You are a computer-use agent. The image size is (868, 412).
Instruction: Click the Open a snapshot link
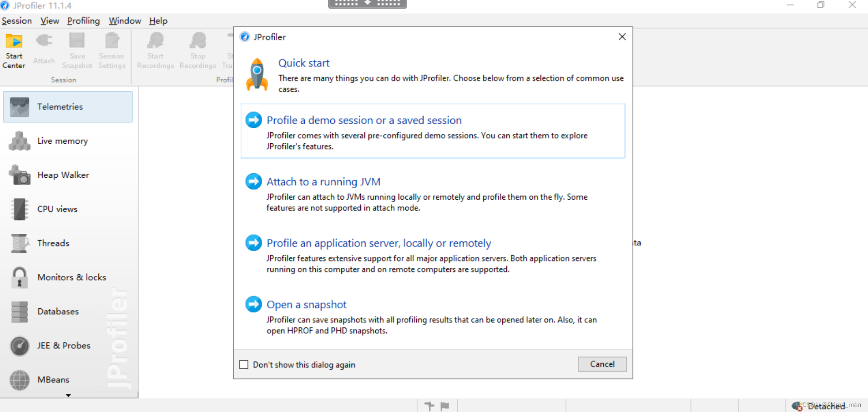(307, 304)
